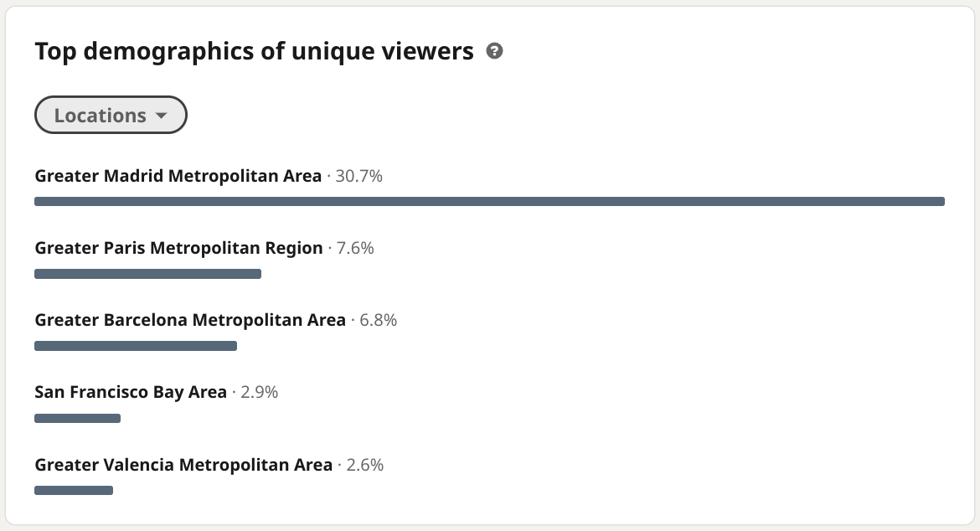Click the word Locations in the filter pill
Viewport: 980px width, 531px height.
pyautogui.click(x=100, y=116)
